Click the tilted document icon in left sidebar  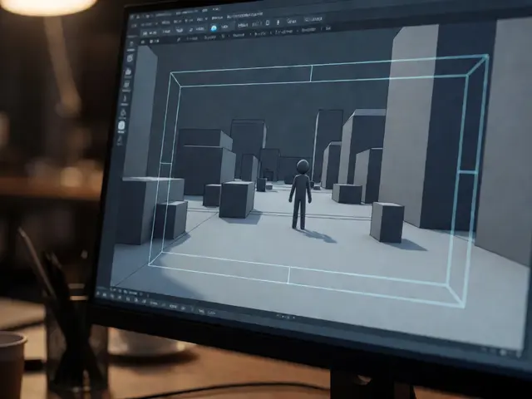127,85
